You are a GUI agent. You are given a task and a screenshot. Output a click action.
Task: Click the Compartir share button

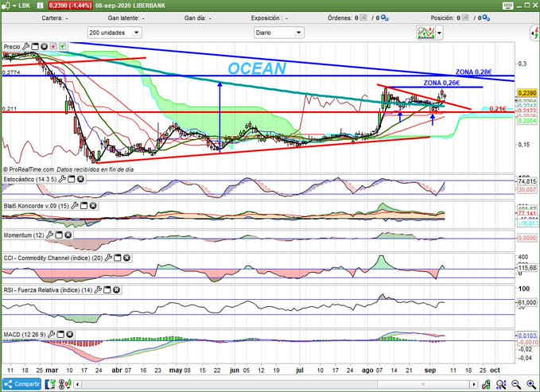click(22, 384)
